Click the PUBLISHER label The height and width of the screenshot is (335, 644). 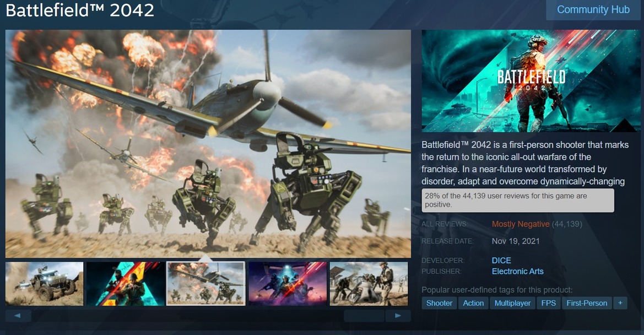(x=441, y=272)
